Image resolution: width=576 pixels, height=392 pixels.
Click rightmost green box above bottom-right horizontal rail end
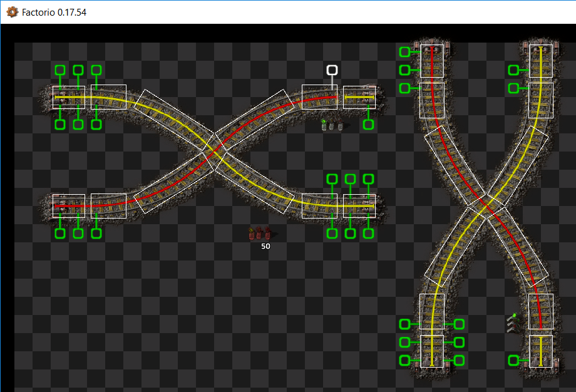(x=368, y=179)
